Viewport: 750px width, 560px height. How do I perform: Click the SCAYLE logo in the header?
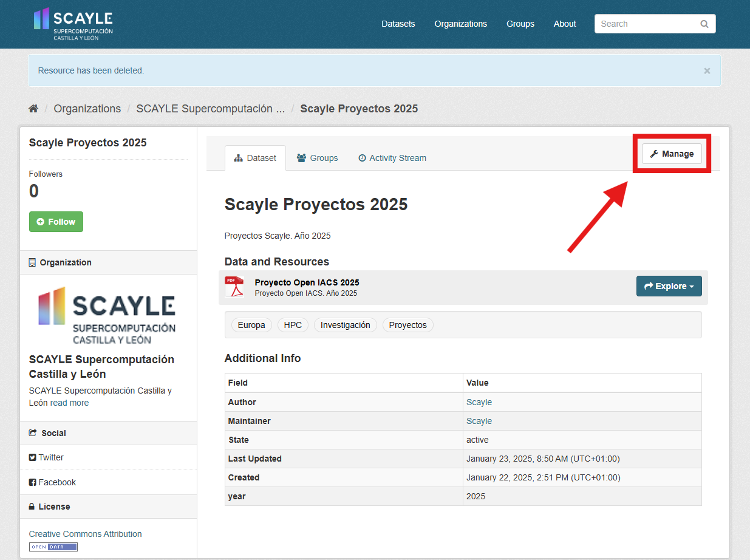(x=73, y=24)
